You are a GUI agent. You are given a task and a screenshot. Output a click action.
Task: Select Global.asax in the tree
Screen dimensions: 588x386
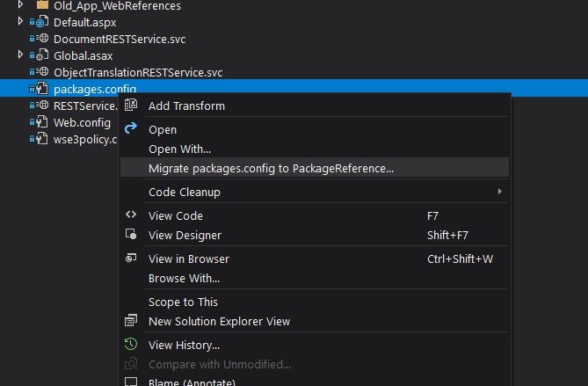[x=83, y=56]
